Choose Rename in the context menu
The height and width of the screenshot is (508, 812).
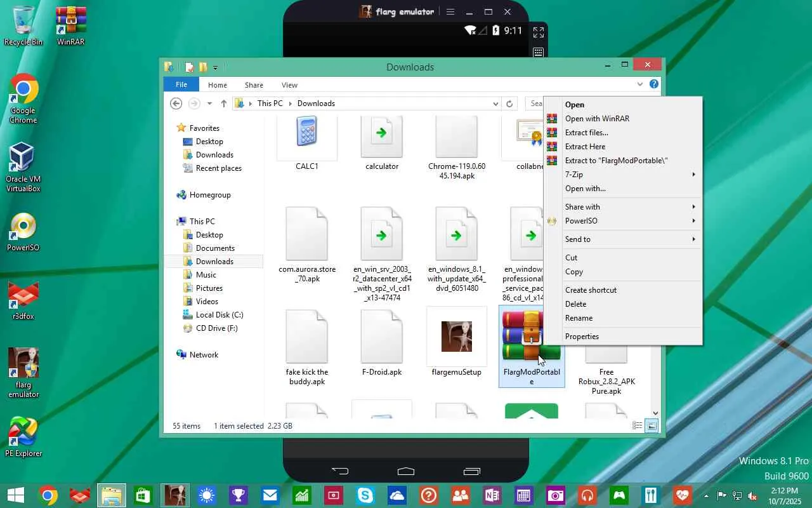pyautogui.click(x=624, y=318)
